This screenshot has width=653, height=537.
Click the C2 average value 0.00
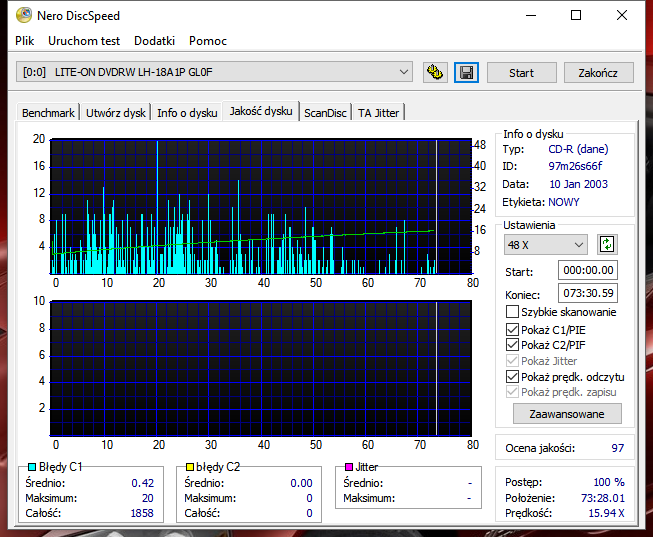pyautogui.click(x=302, y=483)
